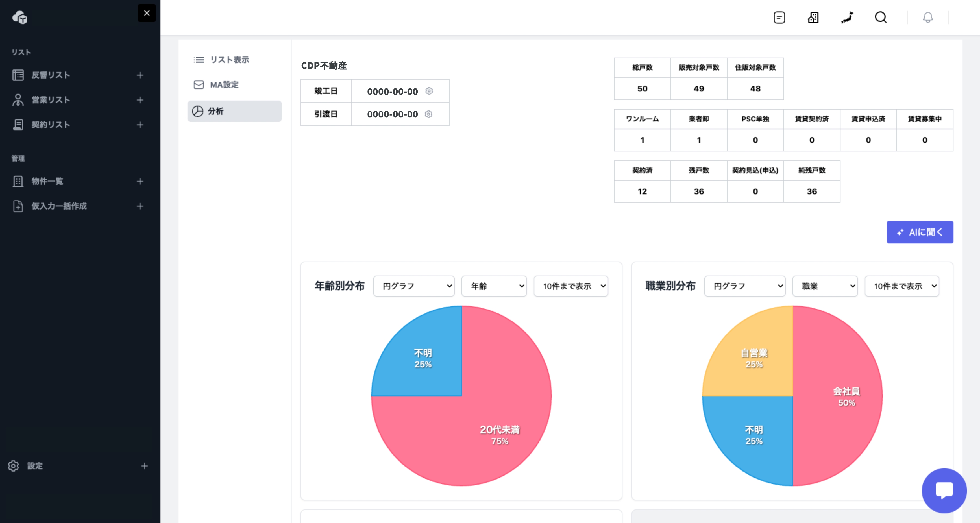The image size is (980, 523).
Task: Open the 年齢 field dropdown
Action: pyautogui.click(x=494, y=286)
